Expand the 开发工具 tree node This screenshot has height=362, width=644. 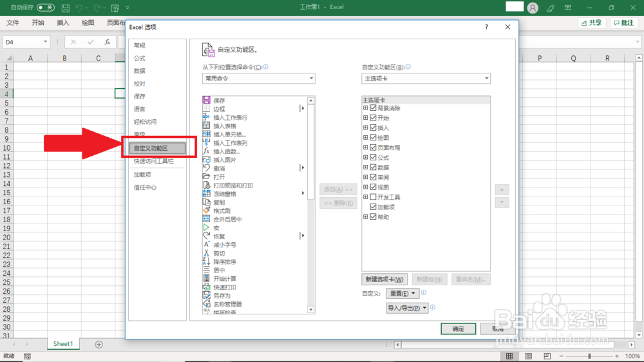366,197
